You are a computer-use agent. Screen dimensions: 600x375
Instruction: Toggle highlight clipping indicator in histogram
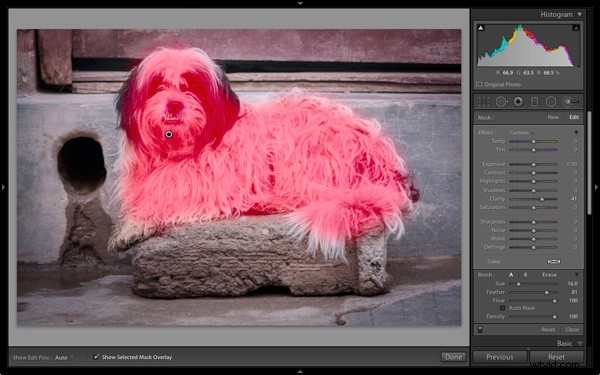(x=576, y=28)
